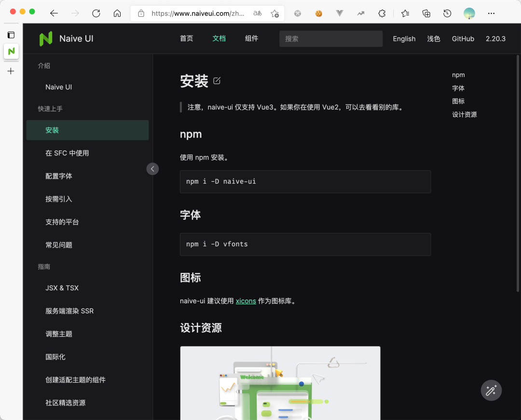The height and width of the screenshot is (420, 521).
Task: Open the GitHub link in navbar
Action: [463, 39]
